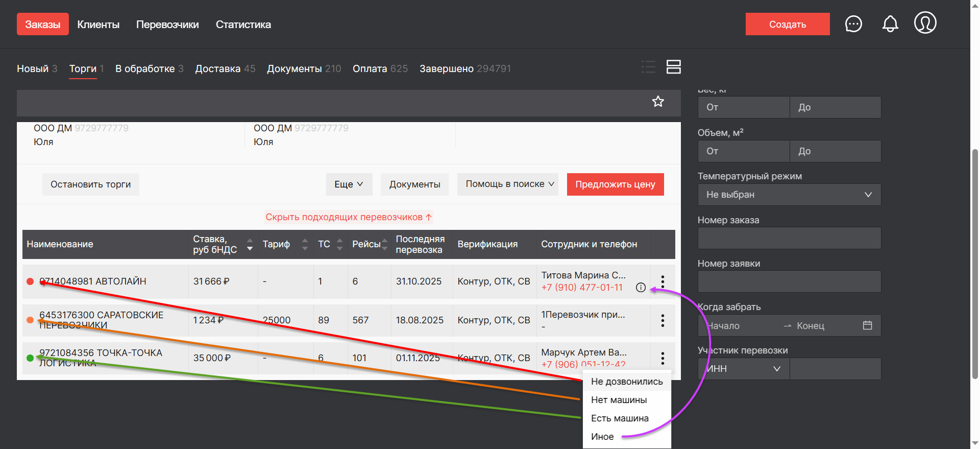Viewport: 980px width, 449px height.
Task: Switch to compact list view icon
Action: (648, 67)
